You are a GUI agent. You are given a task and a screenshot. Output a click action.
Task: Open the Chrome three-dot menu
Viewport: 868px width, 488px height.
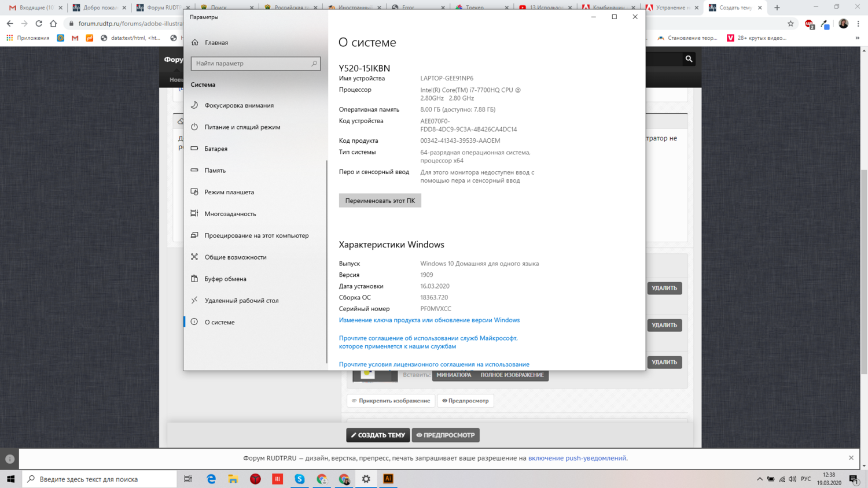[x=858, y=24]
